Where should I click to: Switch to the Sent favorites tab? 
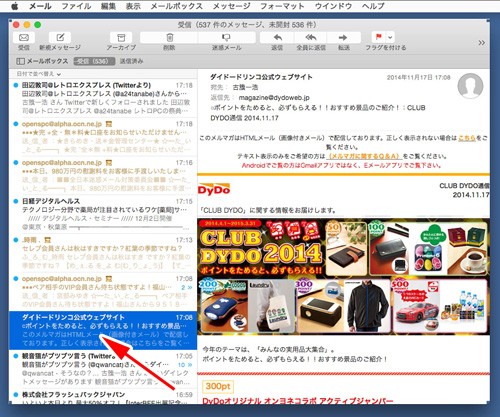[131, 61]
